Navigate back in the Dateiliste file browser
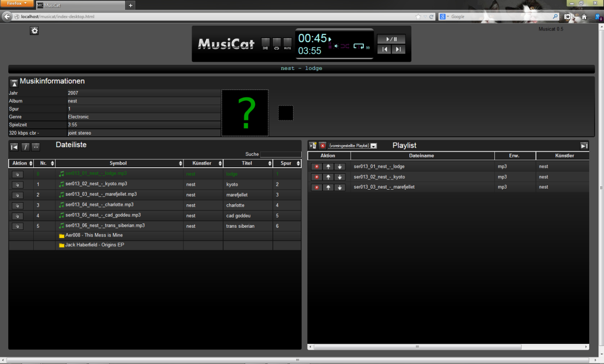604x364 pixels. tap(14, 147)
